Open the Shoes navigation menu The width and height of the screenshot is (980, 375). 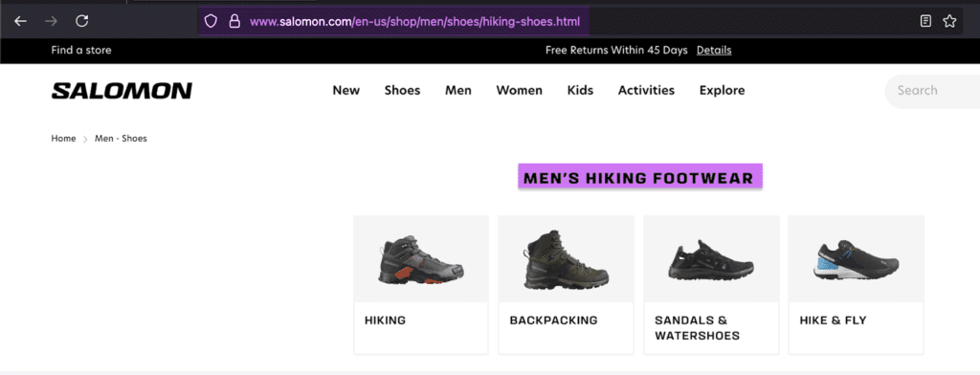tap(403, 90)
